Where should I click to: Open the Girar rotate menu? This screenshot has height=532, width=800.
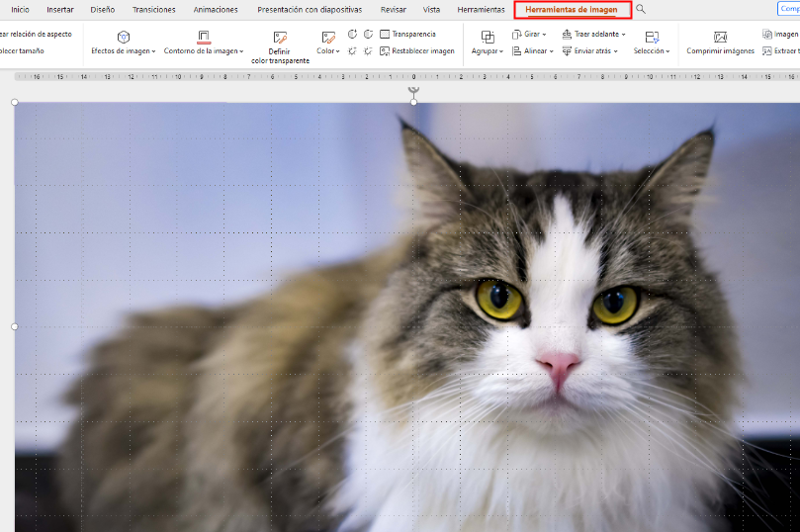530,34
